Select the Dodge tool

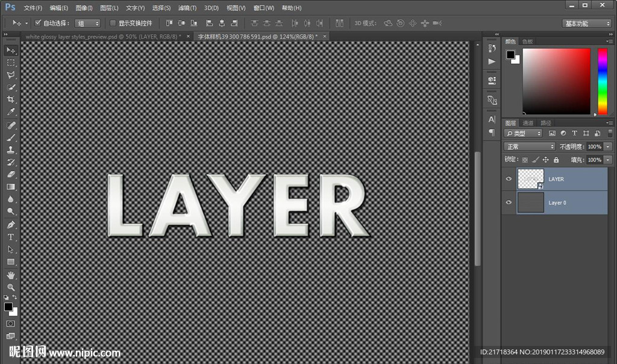[11, 212]
